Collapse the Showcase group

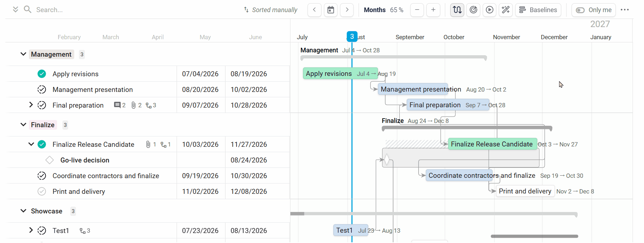coord(23,211)
